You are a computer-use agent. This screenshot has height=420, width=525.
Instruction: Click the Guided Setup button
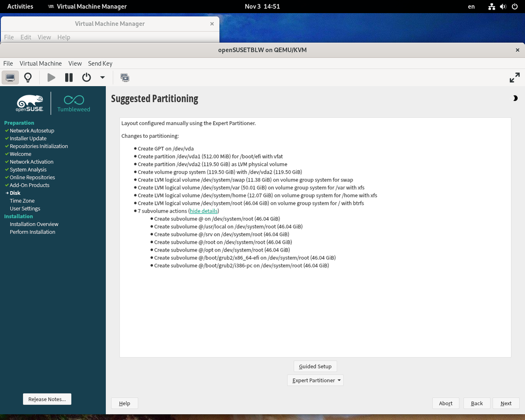pos(315,366)
